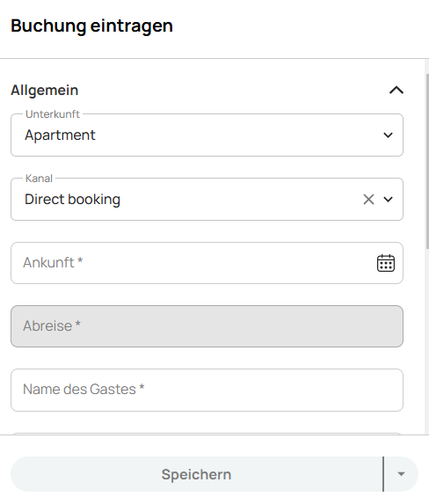This screenshot has height=504, width=429.
Task: Expand the Unterkunft dropdown arrow
Action: click(389, 135)
